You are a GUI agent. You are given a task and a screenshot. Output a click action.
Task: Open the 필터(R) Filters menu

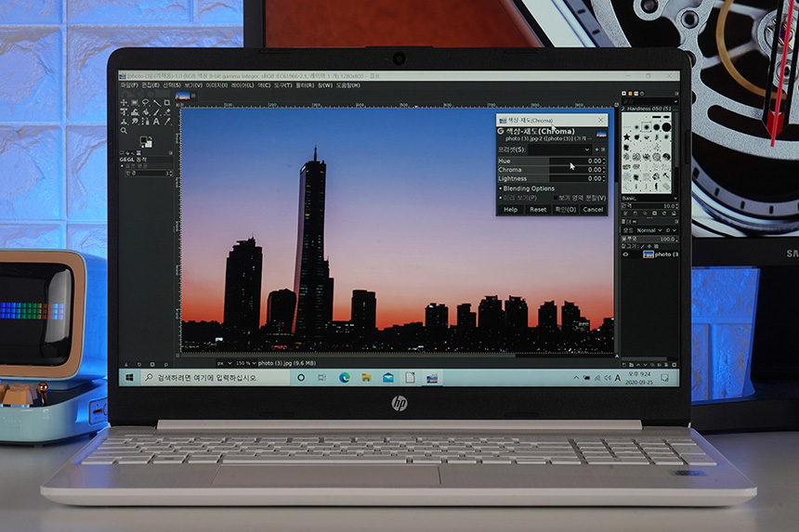coord(305,85)
